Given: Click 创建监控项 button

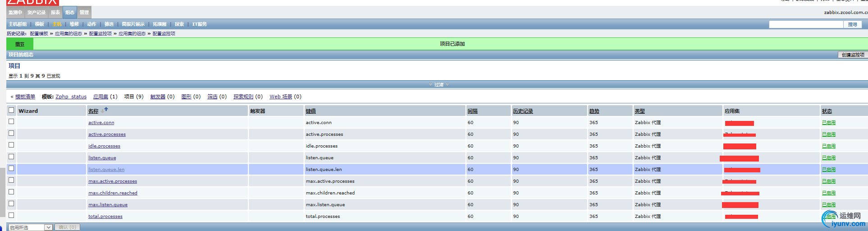Looking at the screenshot, I should [853, 55].
